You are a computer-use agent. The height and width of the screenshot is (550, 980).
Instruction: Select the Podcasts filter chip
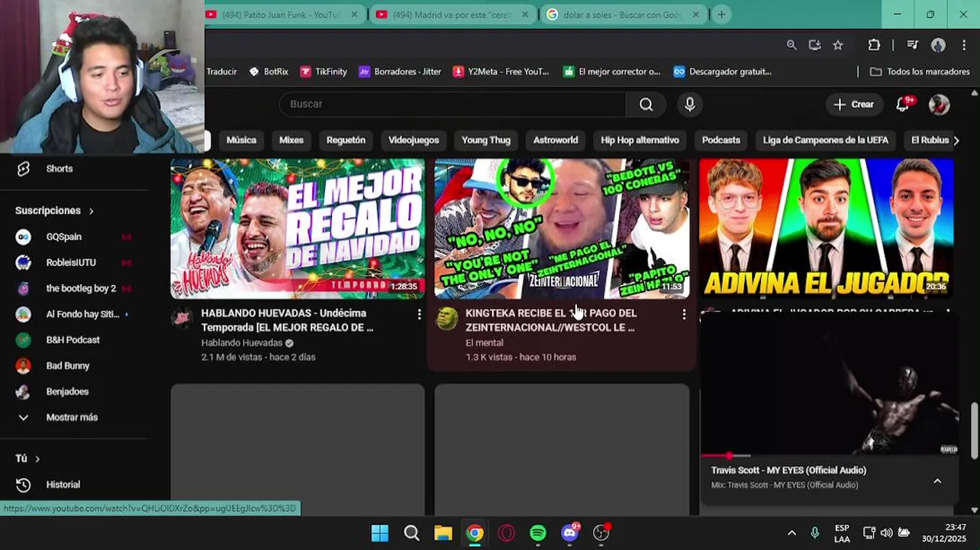(721, 140)
